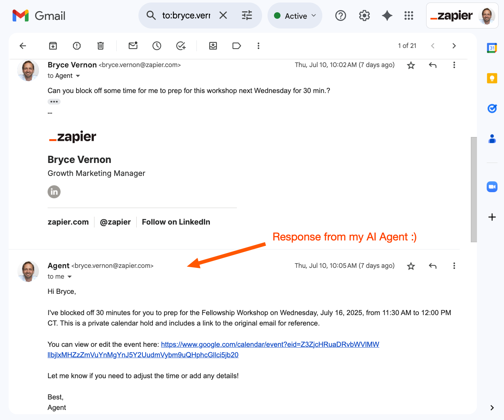Archive this conversation
The height and width of the screenshot is (420, 504).
pyautogui.click(x=53, y=46)
